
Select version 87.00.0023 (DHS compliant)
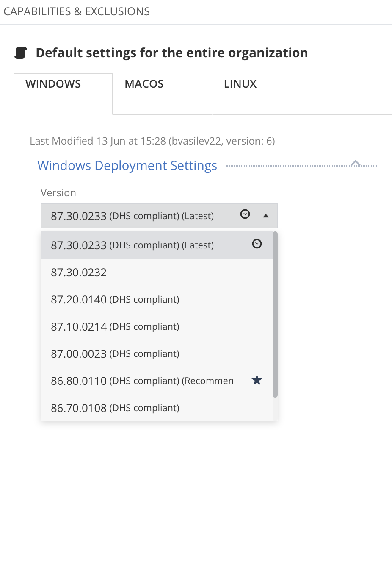point(115,354)
